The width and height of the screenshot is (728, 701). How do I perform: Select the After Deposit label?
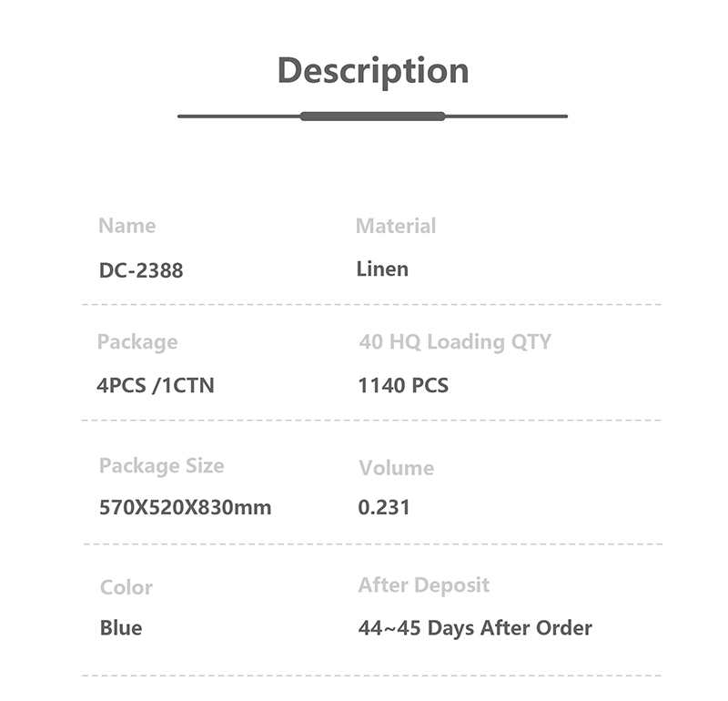click(424, 585)
